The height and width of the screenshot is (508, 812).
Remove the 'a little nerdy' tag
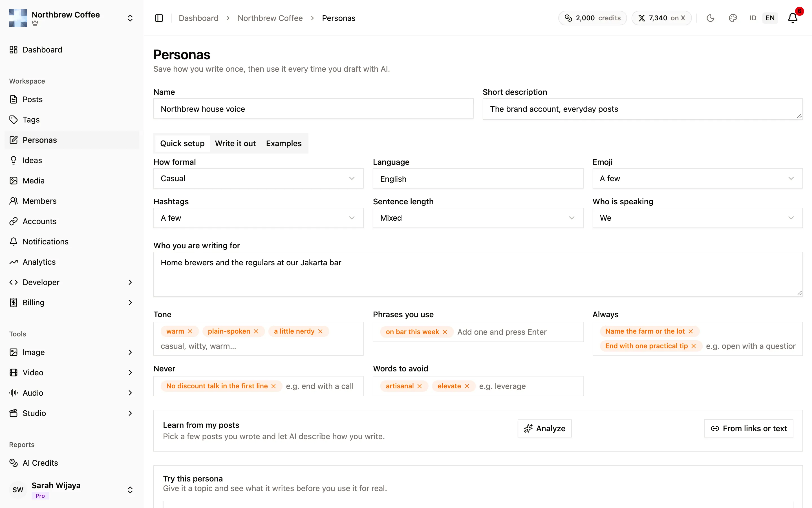coord(320,331)
